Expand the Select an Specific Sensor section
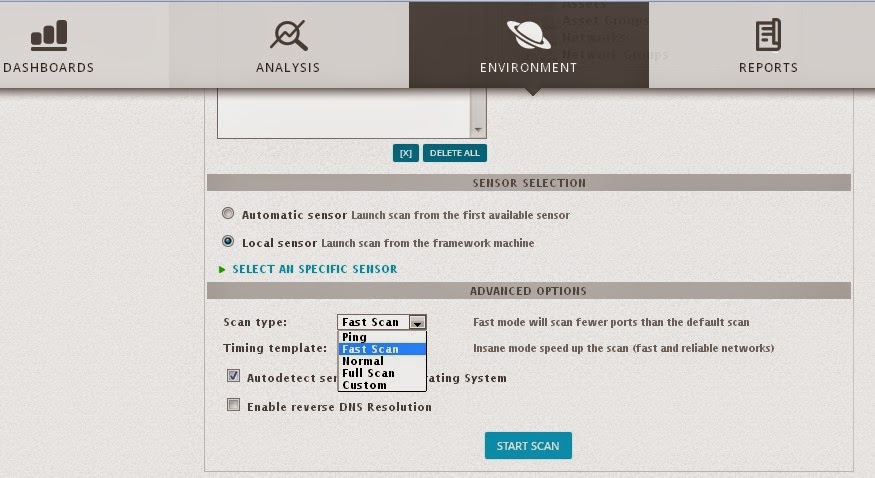Image resolution: width=875 pixels, height=478 pixels. [x=314, y=269]
